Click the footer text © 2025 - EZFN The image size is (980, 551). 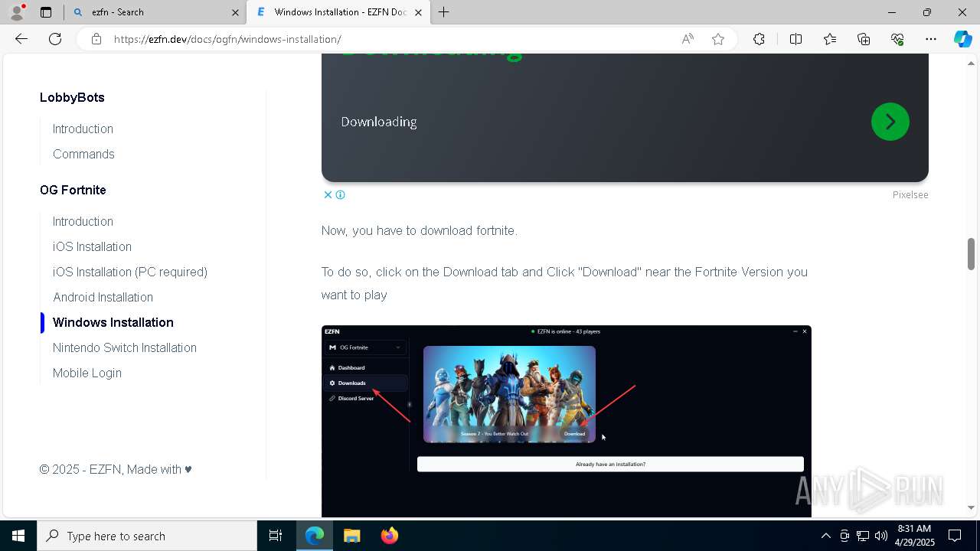point(80,469)
